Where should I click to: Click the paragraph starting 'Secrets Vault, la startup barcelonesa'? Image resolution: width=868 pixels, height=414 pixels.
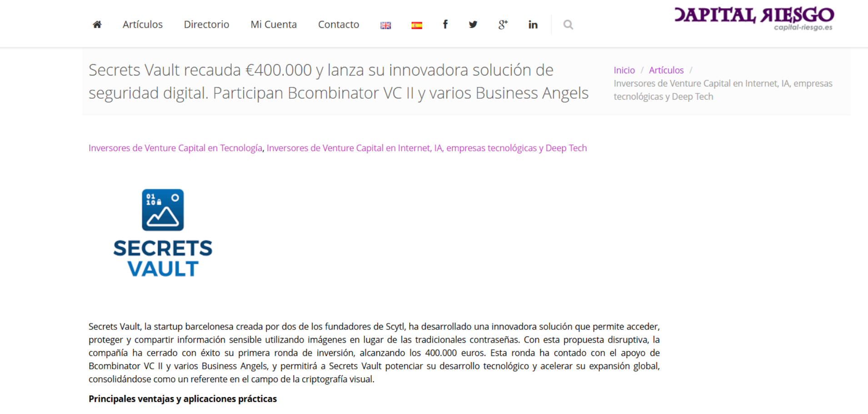(x=374, y=353)
